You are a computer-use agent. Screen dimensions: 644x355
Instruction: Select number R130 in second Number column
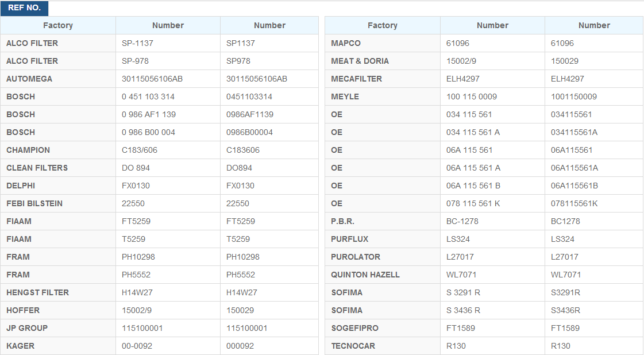561,346
